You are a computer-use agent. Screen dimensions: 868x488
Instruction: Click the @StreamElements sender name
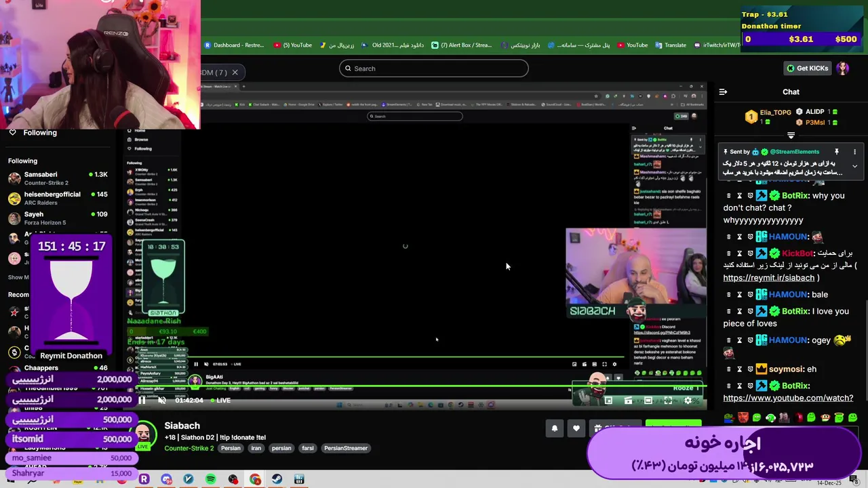point(794,152)
